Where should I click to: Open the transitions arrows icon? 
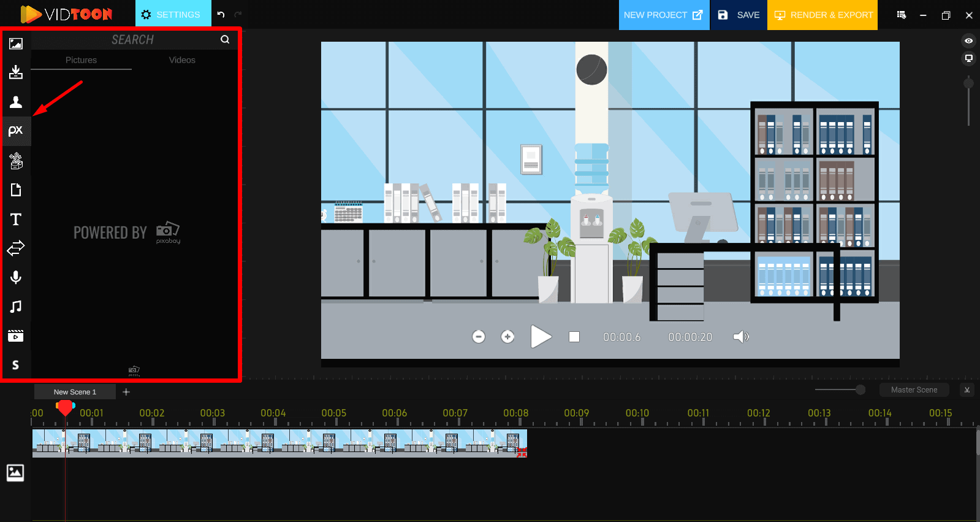[x=16, y=248]
